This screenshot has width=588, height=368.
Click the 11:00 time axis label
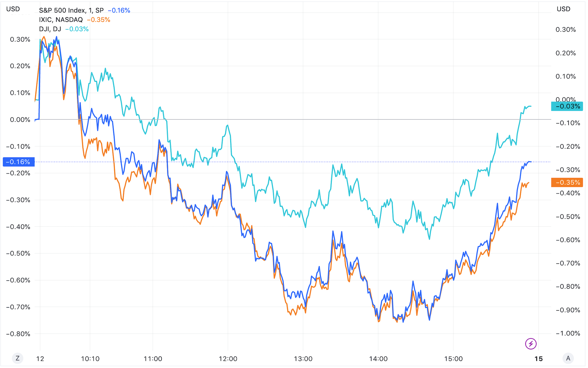point(153,359)
